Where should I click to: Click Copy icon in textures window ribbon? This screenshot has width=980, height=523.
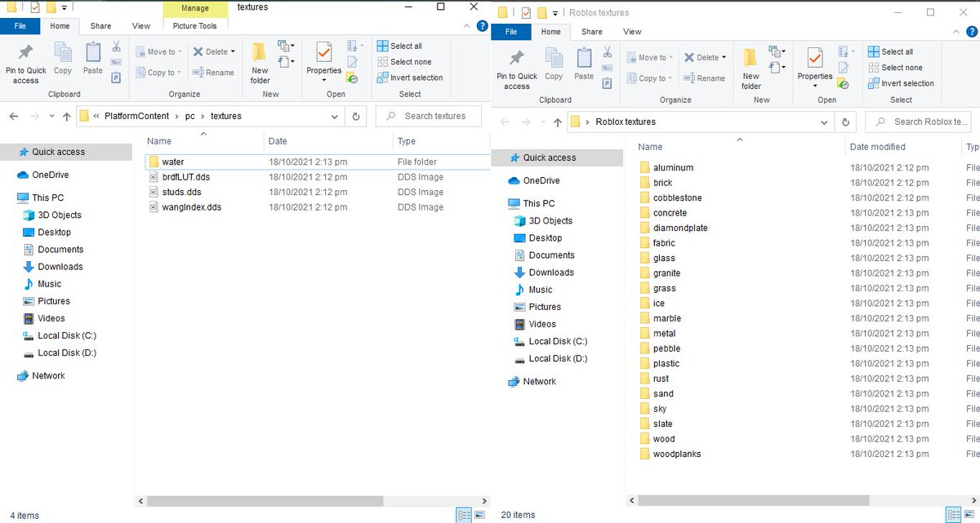click(x=63, y=59)
